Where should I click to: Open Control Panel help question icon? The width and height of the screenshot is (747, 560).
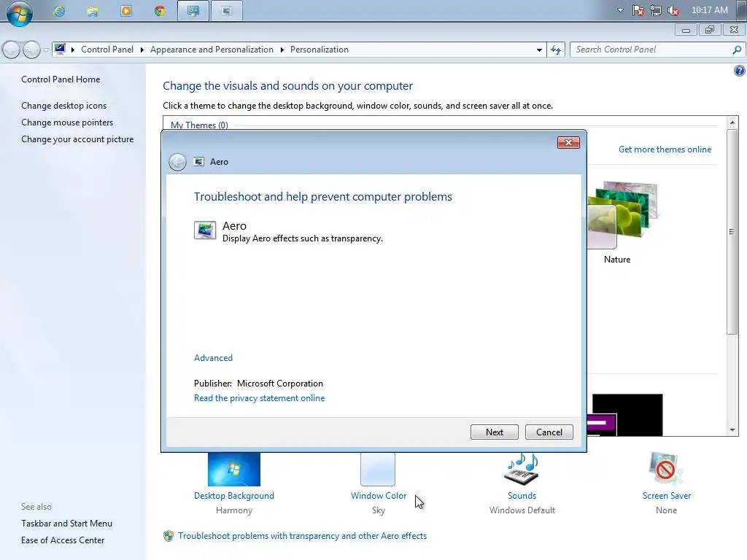(739, 71)
